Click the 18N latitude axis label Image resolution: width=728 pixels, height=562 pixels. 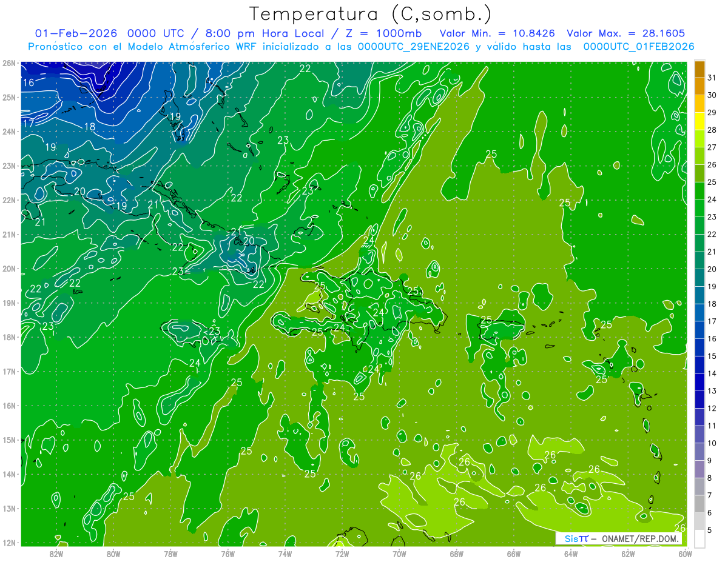[9, 337]
